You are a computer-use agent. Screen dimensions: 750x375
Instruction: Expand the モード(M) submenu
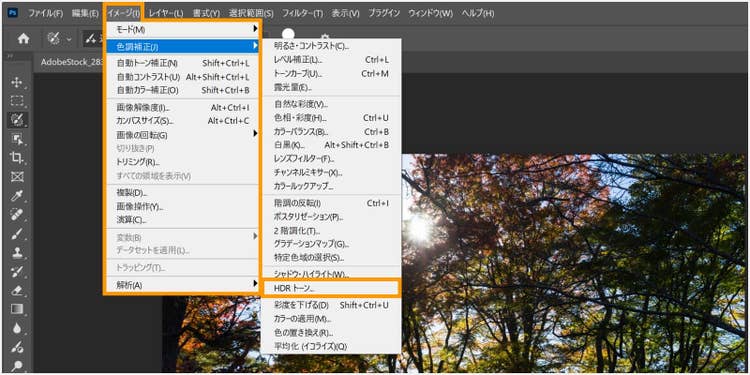pos(182,30)
